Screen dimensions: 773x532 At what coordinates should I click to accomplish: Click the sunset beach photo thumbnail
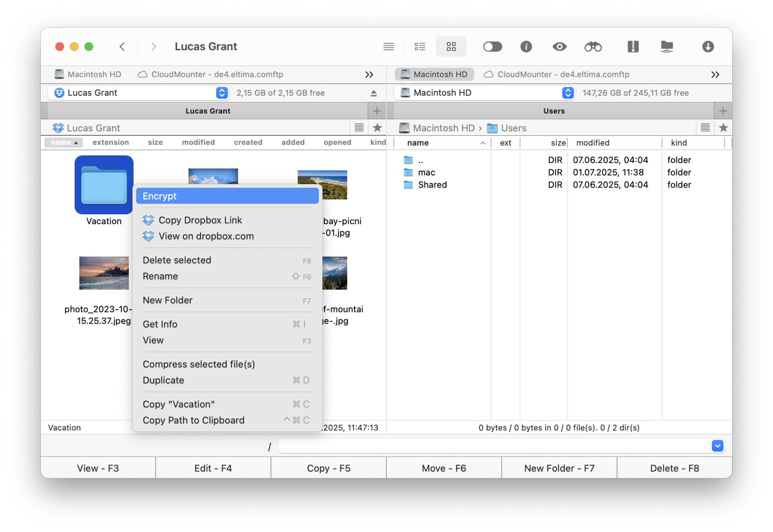click(104, 273)
